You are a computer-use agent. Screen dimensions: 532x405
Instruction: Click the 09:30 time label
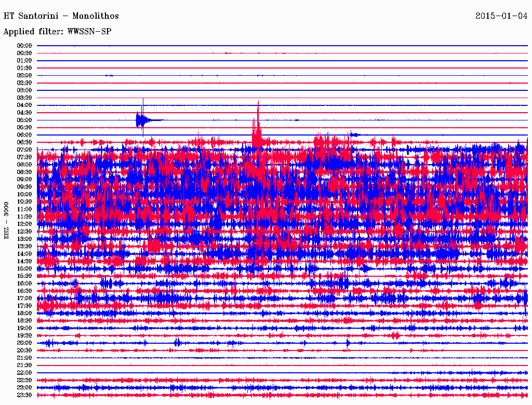[x=24, y=187]
